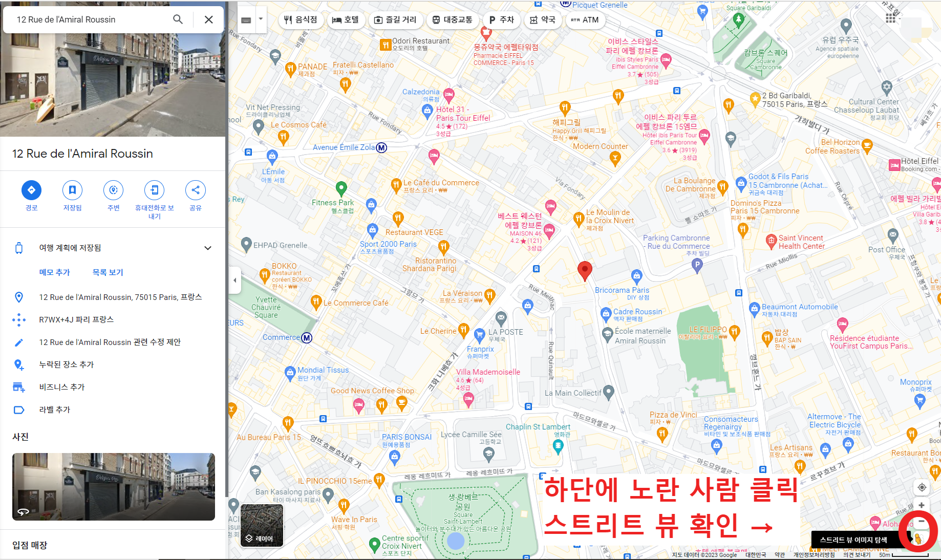The height and width of the screenshot is (560, 941).
Task: Click 개인정보처리방침 privacy link
Action: pos(814,555)
